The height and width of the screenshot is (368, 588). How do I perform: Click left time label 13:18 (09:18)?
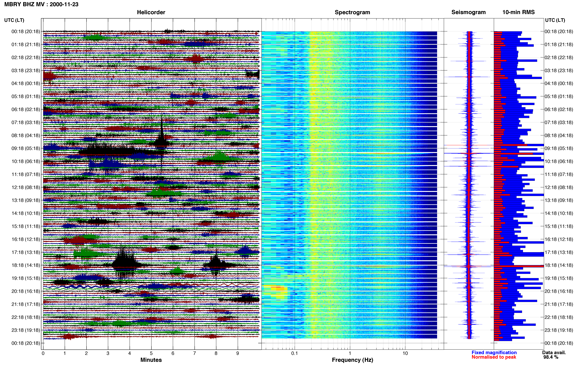26,200
